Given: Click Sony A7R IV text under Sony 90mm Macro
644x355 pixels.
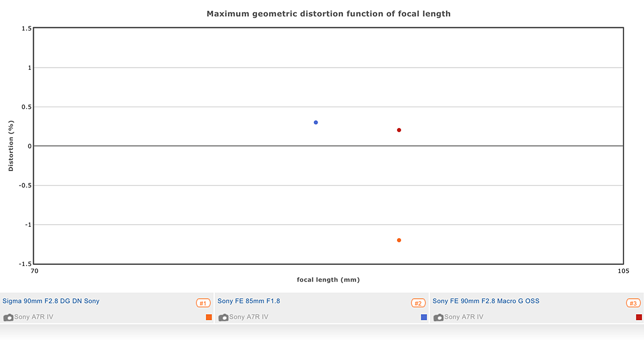Looking at the screenshot, I should point(464,317).
